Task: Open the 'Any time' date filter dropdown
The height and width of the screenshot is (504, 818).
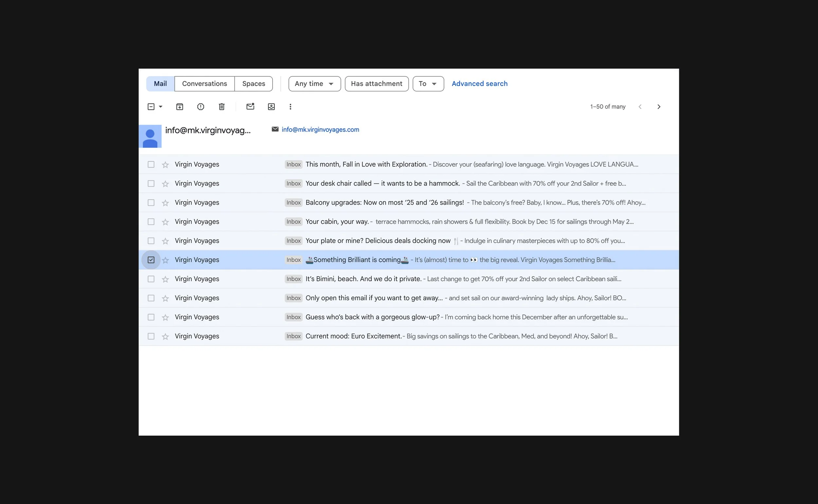Action: 314,84
